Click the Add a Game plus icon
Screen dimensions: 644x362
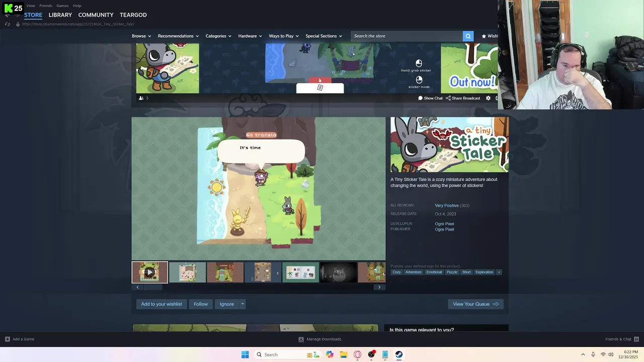coord(8,339)
